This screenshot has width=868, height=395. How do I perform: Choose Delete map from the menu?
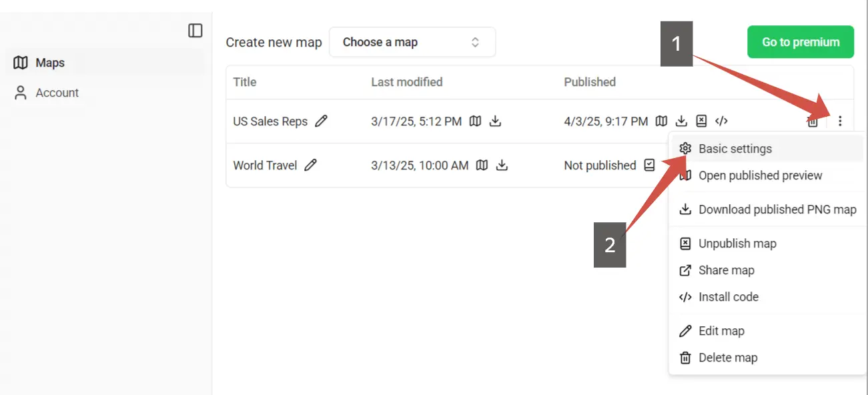727,358
